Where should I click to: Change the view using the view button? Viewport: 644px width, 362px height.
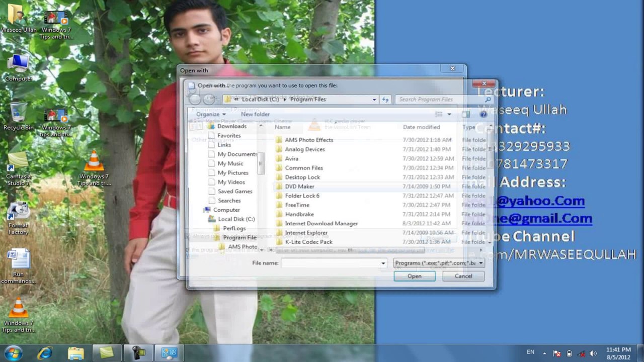(x=438, y=114)
